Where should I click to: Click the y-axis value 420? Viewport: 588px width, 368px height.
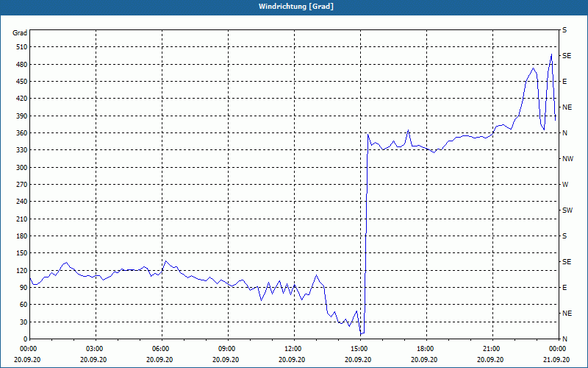point(22,99)
